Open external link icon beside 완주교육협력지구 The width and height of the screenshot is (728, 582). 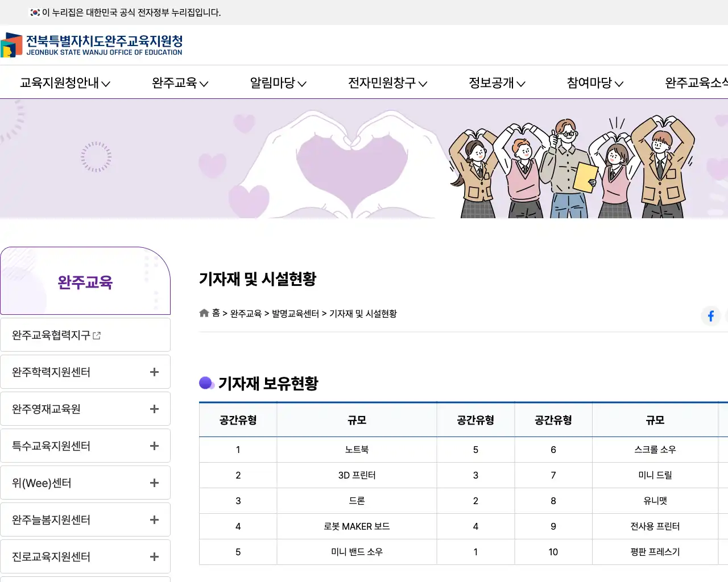(97, 336)
